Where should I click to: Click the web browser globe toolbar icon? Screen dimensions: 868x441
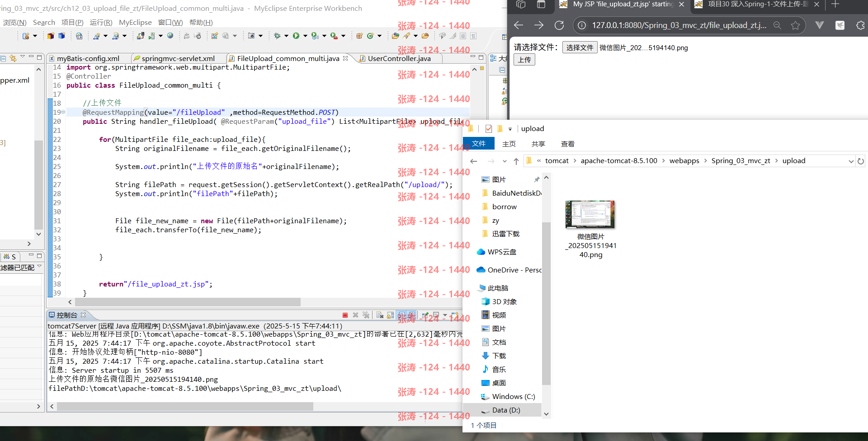(x=170, y=36)
